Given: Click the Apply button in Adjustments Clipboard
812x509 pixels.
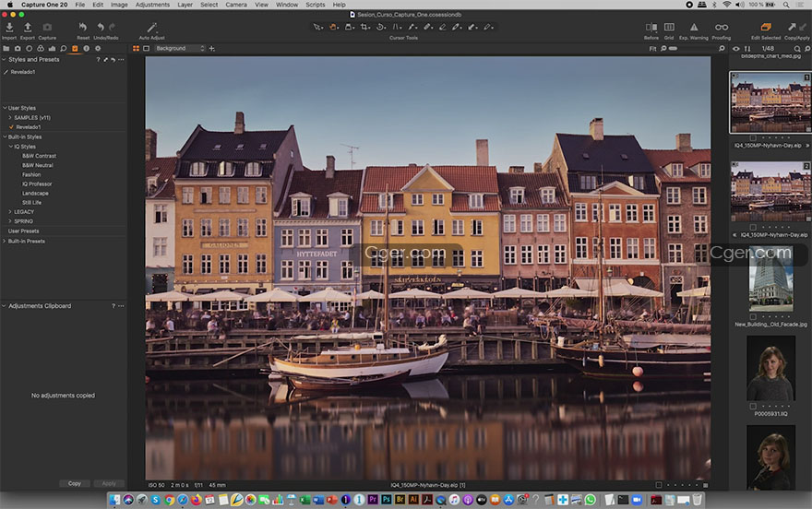Looking at the screenshot, I should click(109, 484).
